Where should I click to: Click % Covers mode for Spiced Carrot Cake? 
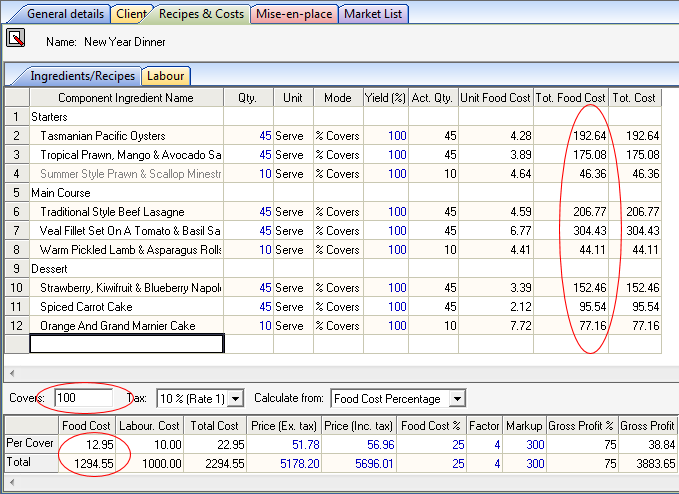[338, 307]
